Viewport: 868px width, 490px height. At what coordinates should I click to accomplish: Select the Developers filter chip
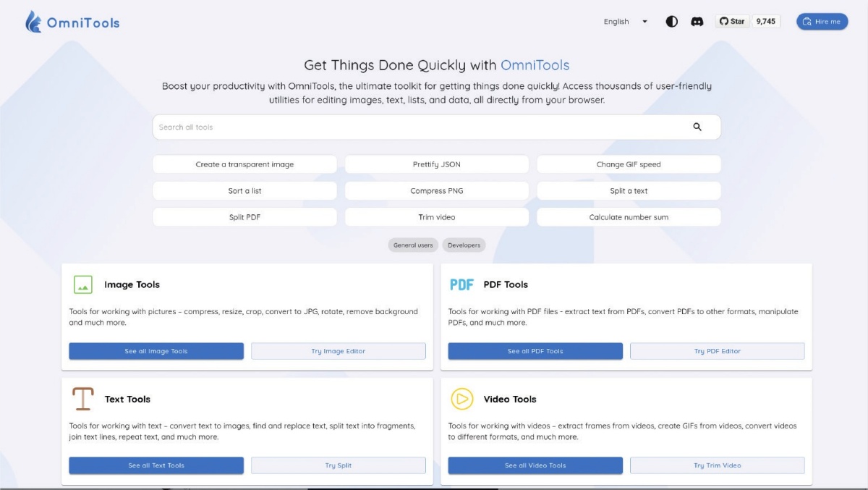464,245
